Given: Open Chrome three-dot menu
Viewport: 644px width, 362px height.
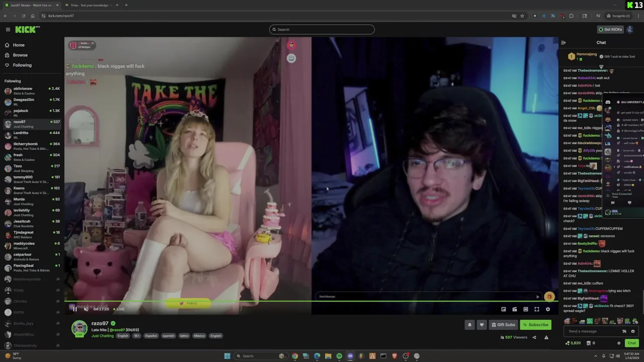Looking at the screenshot, I should point(638,16).
